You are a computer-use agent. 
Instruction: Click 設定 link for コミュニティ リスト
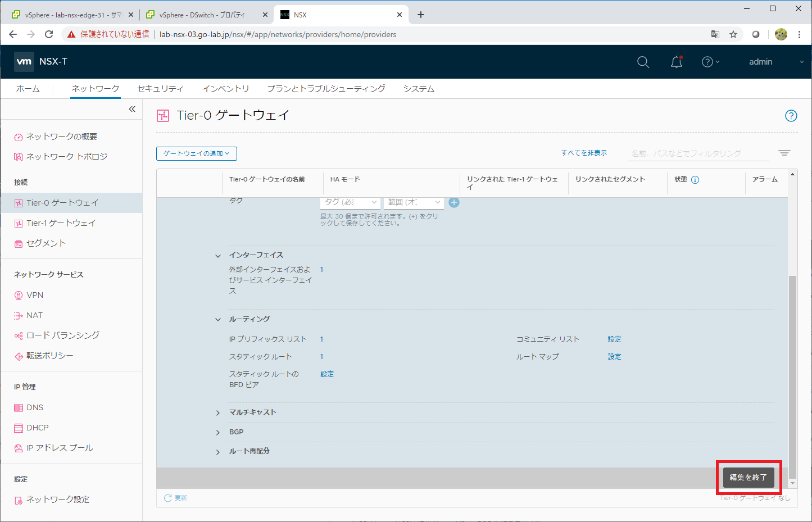(x=615, y=339)
